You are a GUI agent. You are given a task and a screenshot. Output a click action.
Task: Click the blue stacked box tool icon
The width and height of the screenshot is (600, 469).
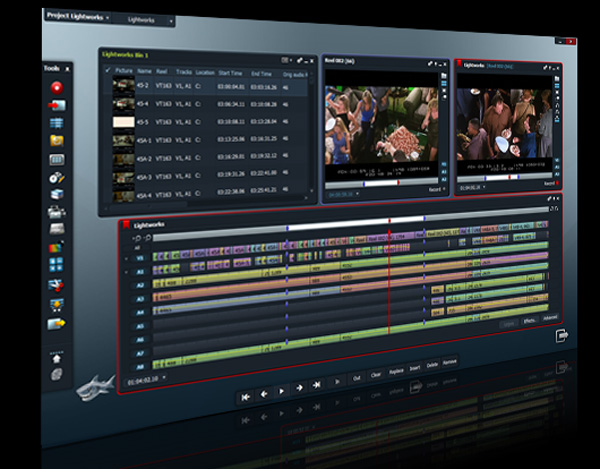point(57,194)
